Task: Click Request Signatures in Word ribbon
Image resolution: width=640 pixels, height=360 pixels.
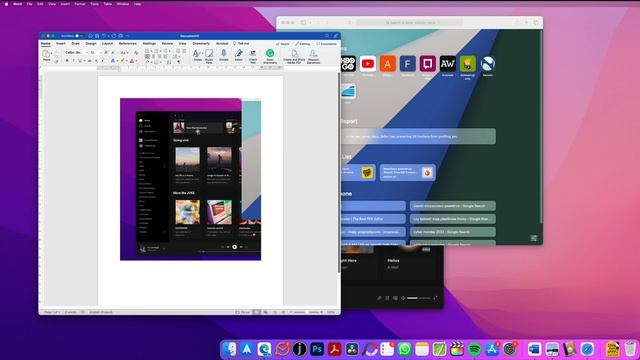Action: click(313, 56)
